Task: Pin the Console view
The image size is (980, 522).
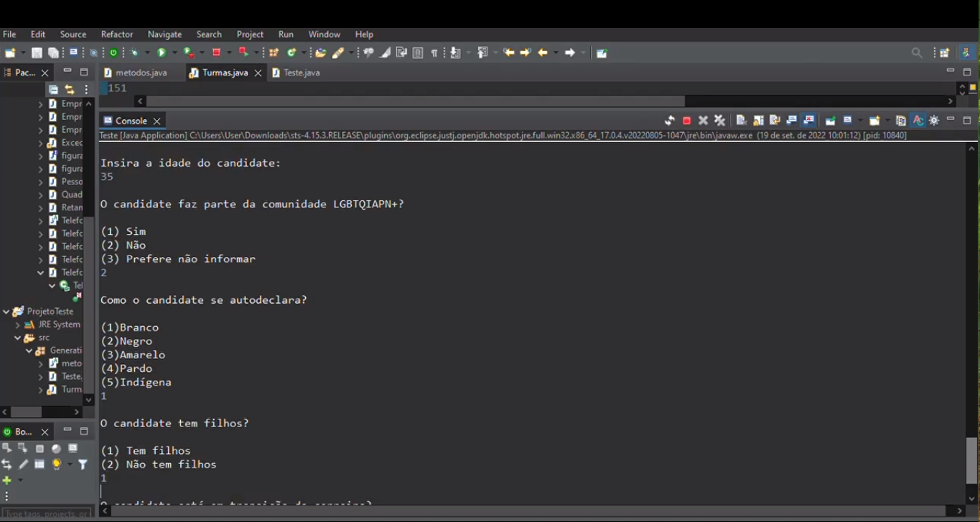Action: click(830, 120)
